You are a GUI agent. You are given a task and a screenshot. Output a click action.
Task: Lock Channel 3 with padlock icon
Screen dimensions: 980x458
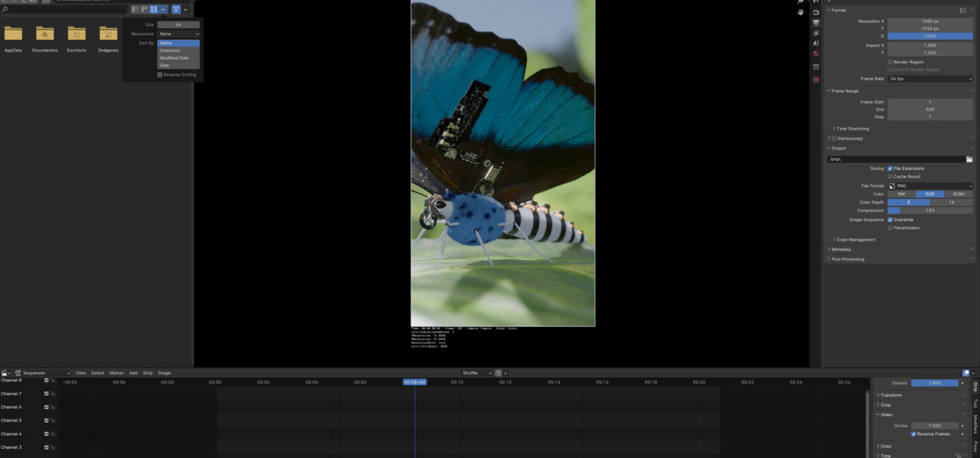[x=53, y=447]
